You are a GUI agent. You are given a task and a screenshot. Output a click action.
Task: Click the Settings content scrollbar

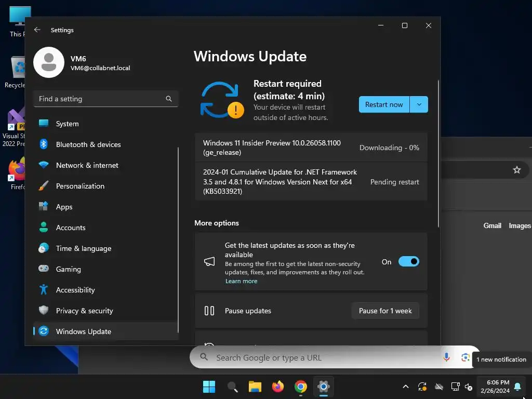point(438,153)
